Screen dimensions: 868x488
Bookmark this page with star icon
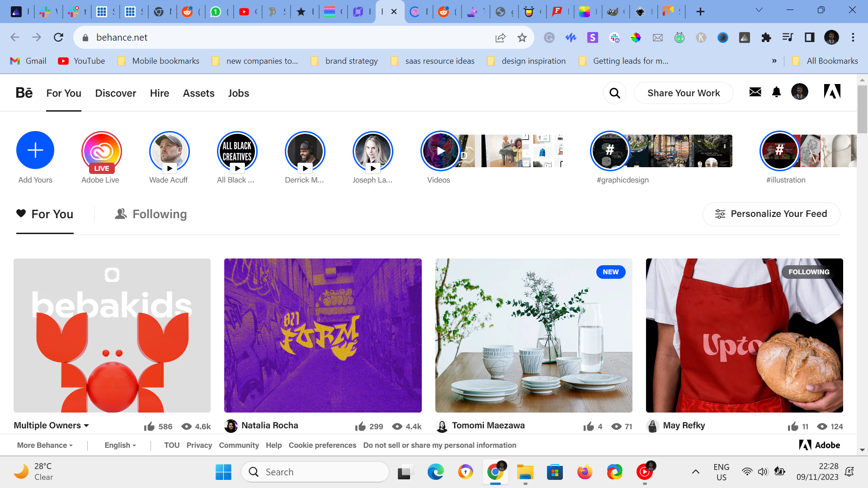point(522,38)
